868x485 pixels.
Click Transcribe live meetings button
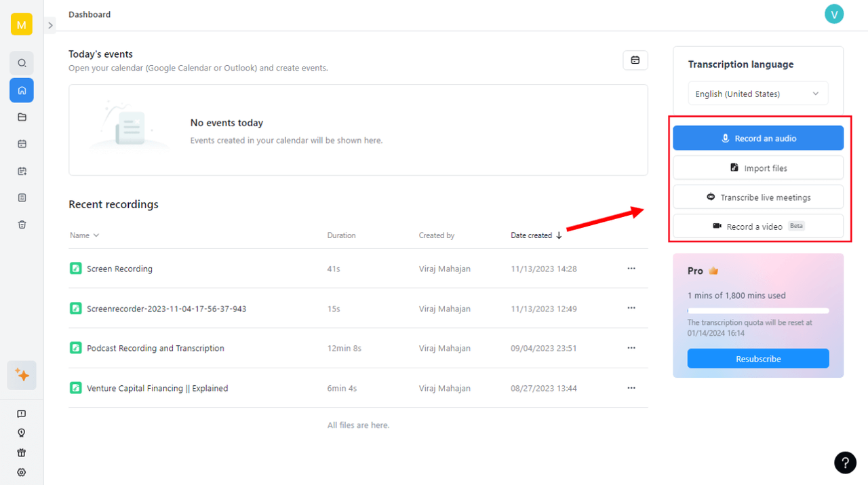(x=758, y=197)
